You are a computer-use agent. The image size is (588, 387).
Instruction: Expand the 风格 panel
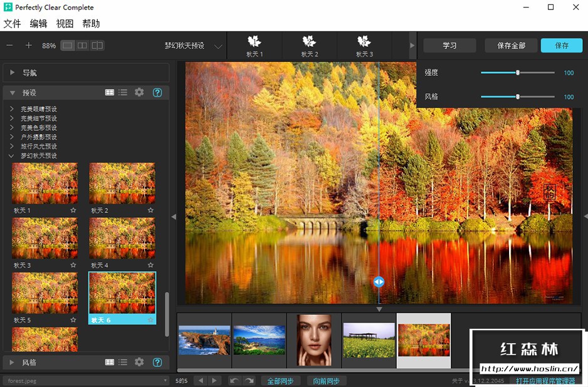click(x=12, y=363)
